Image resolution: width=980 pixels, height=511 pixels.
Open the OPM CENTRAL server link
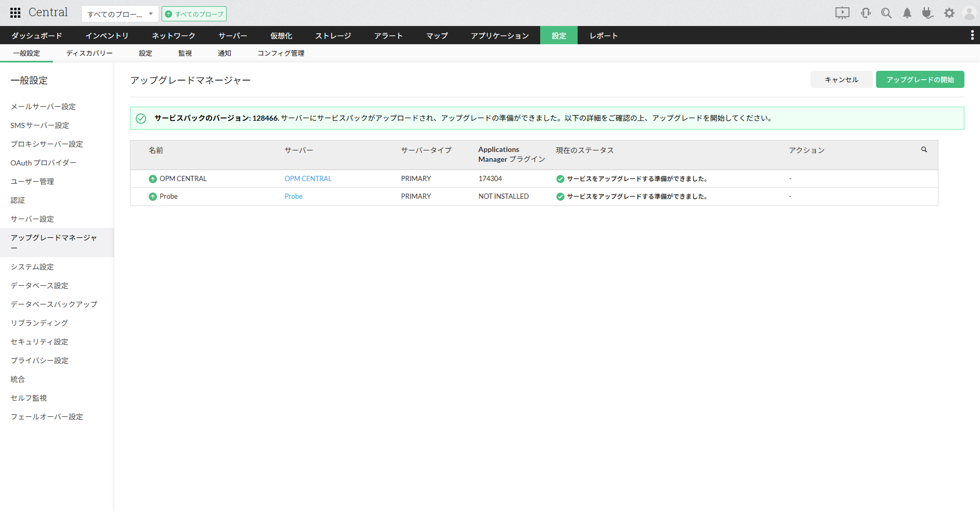click(x=308, y=178)
